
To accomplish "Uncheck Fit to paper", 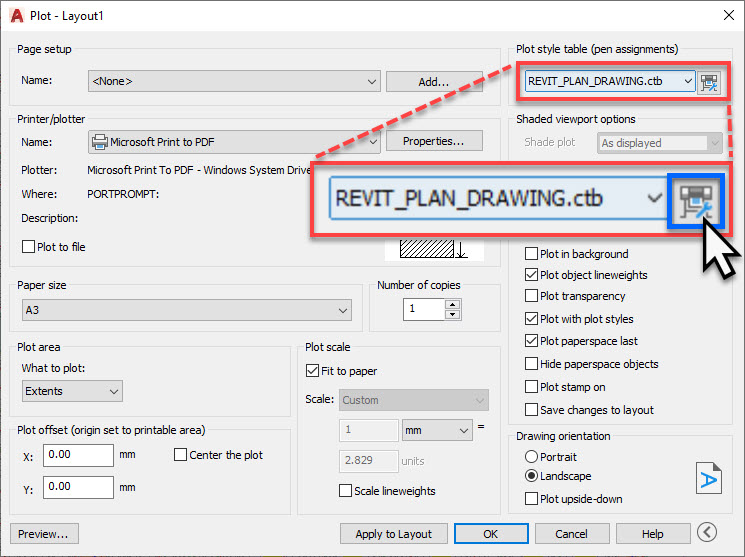I will tap(312, 370).
